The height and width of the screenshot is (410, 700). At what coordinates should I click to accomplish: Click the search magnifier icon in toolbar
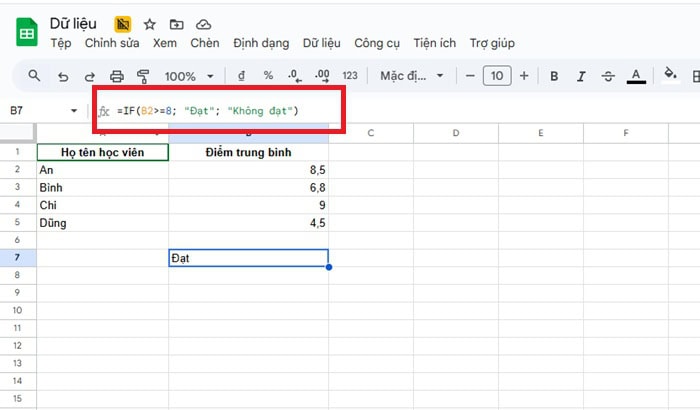pos(35,76)
